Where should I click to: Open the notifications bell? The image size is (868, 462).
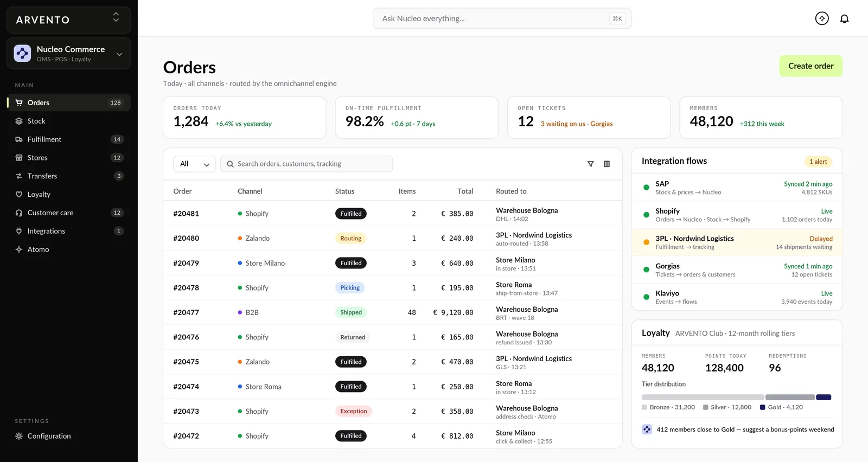844,18
